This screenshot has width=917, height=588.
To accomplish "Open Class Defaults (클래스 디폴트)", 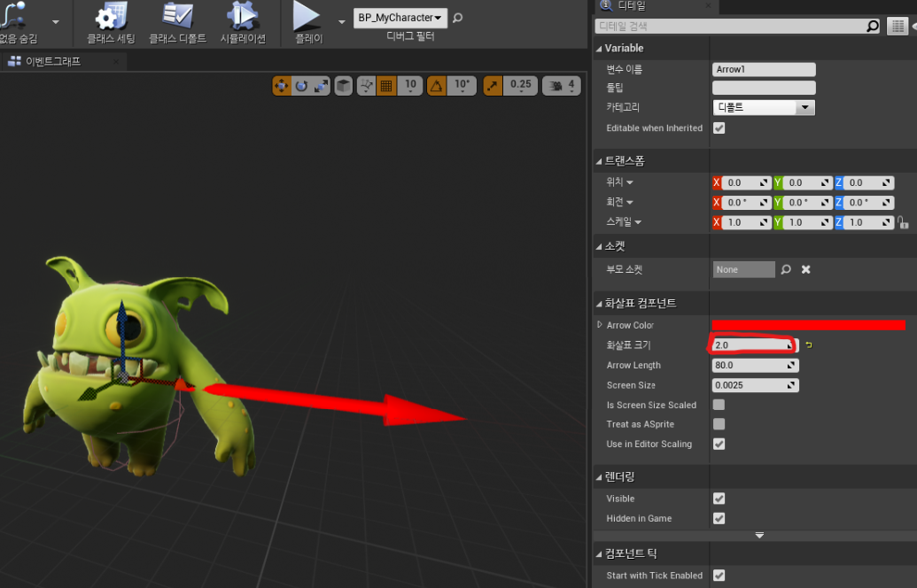I will (x=177, y=23).
